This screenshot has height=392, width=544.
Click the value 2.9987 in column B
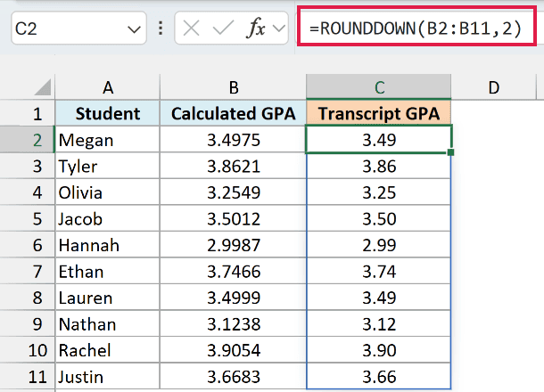(233, 245)
